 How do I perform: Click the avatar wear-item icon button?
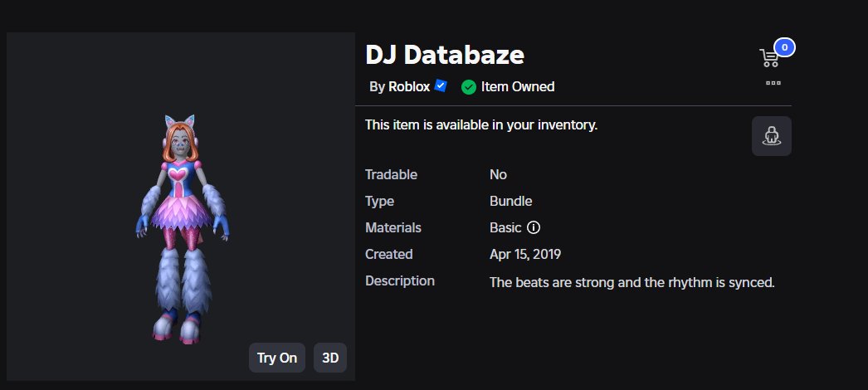click(x=772, y=136)
